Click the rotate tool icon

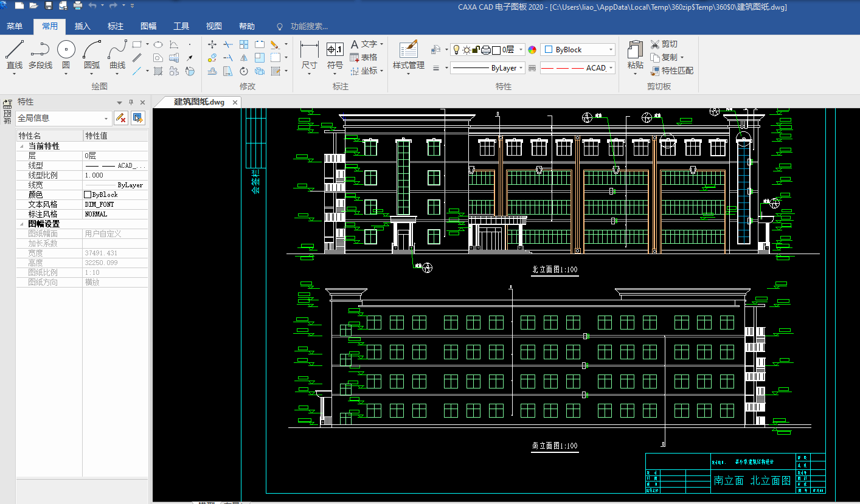tap(244, 71)
